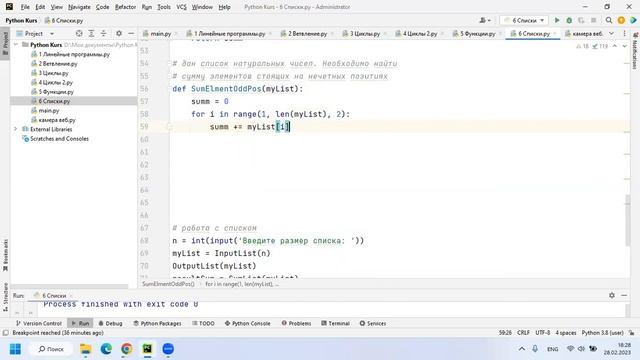Click the microphone tray icon

pos(535,349)
